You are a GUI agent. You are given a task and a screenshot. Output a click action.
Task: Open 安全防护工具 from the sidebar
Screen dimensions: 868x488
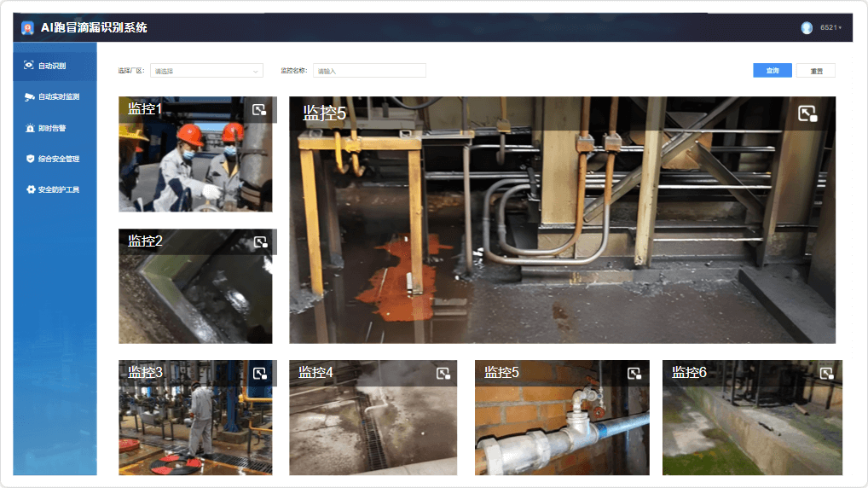pos(58,189)
